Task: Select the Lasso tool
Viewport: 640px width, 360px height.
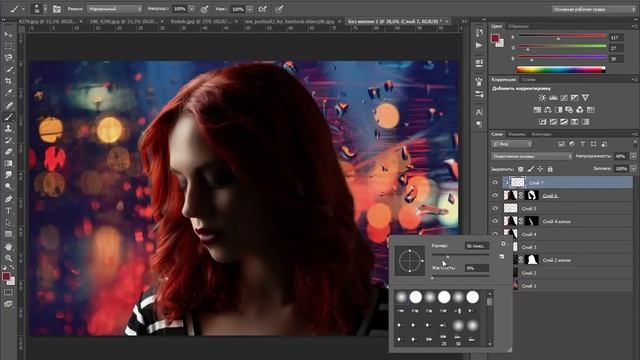Action: (x=8, y=58)
